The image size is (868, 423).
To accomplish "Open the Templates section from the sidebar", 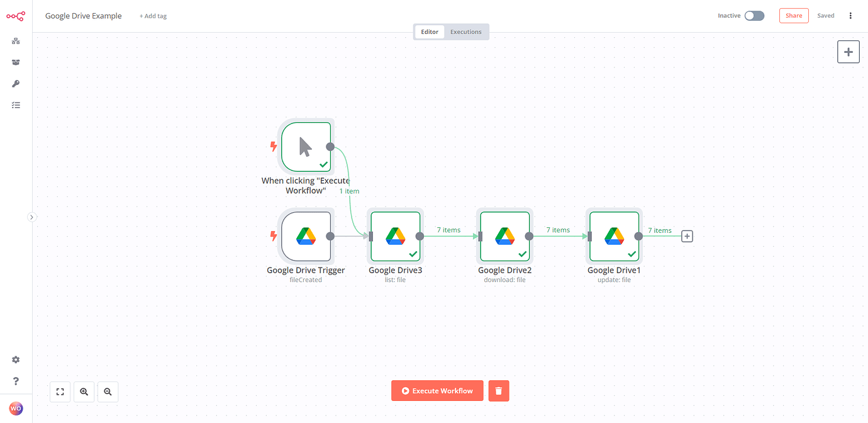I will point(16,62).
